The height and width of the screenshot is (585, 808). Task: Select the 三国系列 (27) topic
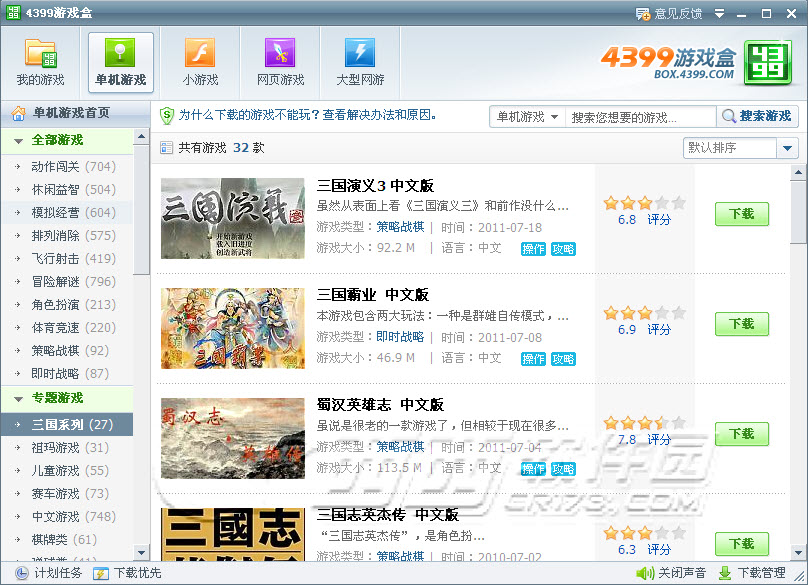tap(67, 424)
